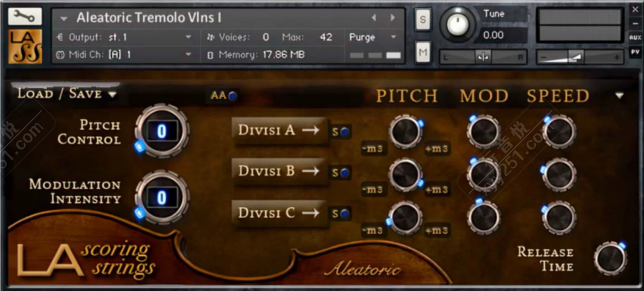This screenshot has width=644, height=291.
Task: Toggle solo for Divisi C
Action: pyautogui.click(x=341, y=214)
